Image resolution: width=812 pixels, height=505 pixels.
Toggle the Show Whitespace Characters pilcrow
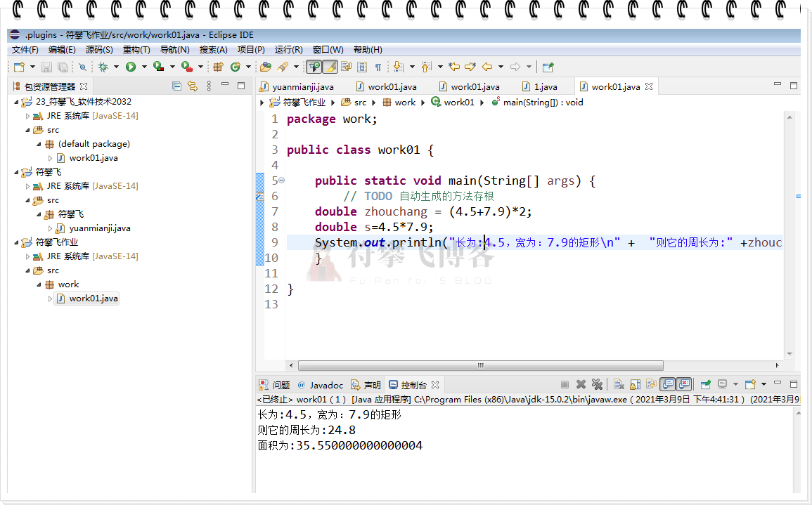[x=378, y=67]
